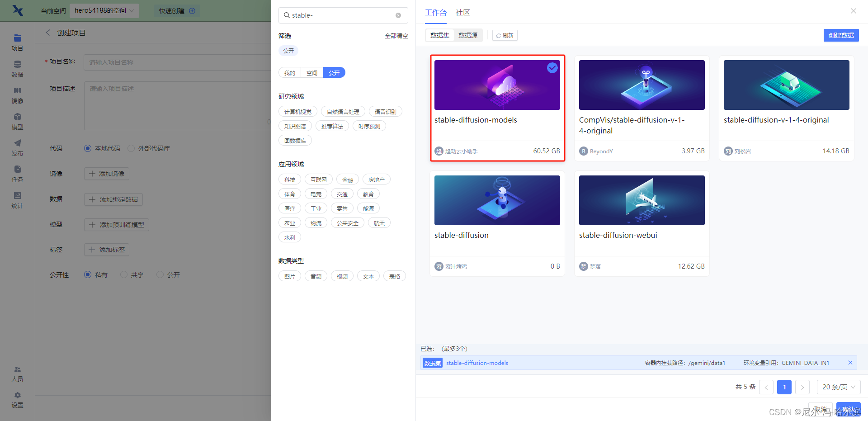Click page number 1 in pagination
The image size is (868, 421).
coord(784,387)
